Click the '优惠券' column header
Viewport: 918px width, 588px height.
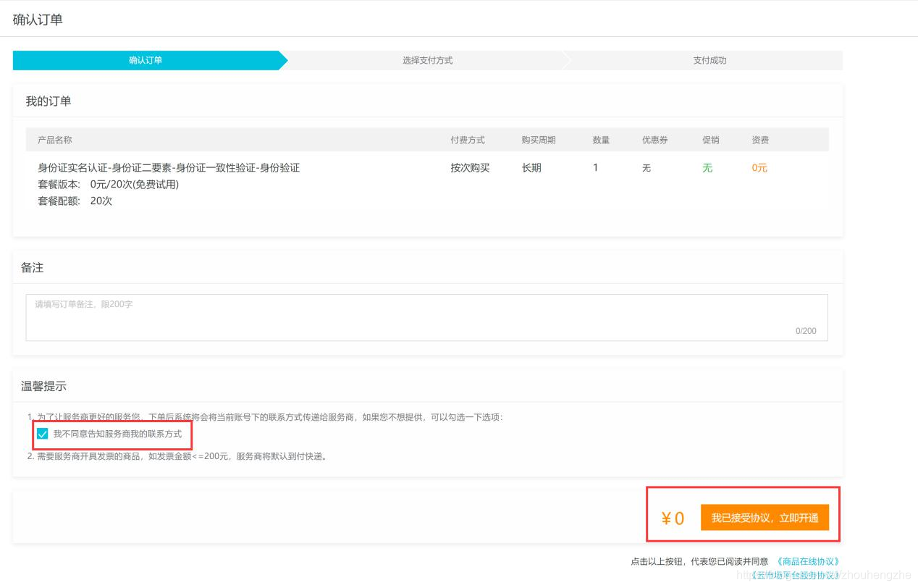pos(655,140)
